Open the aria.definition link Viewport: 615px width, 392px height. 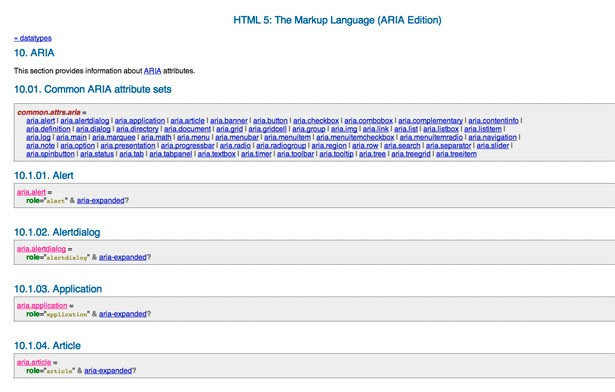click(x=48, y=129)
